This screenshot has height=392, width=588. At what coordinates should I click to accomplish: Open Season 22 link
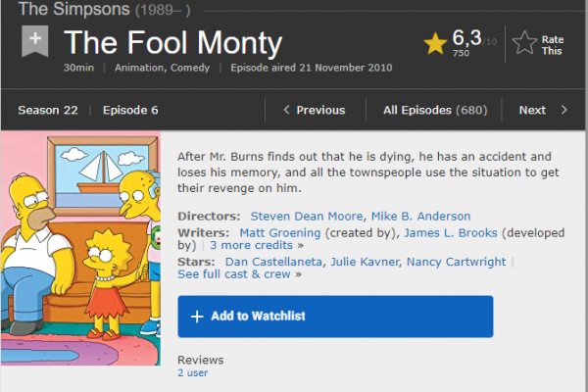click(48, 110)
